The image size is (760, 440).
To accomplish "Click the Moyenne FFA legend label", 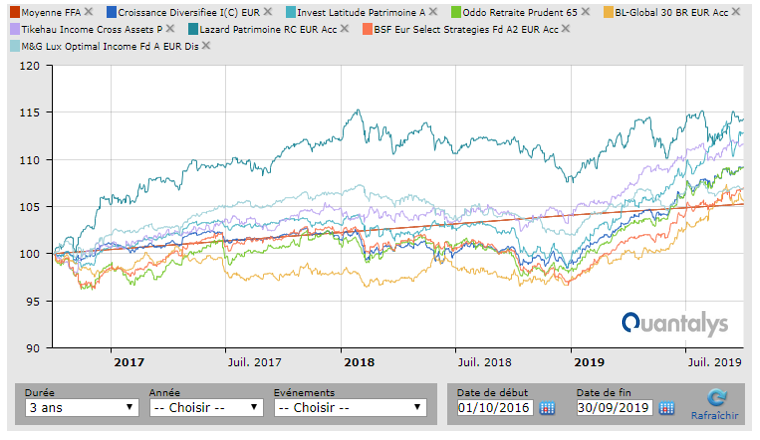I will click(x=51, y=12).
